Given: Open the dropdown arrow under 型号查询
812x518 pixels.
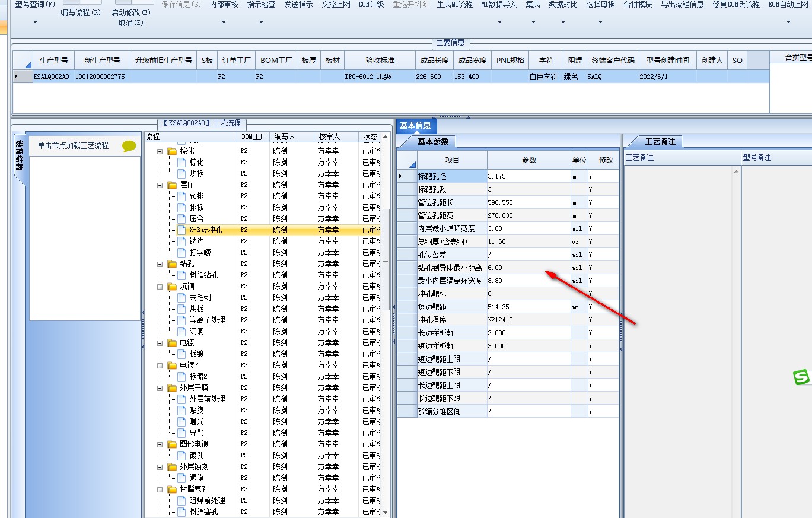Looking at the screenshot, I should pos(35,23).
